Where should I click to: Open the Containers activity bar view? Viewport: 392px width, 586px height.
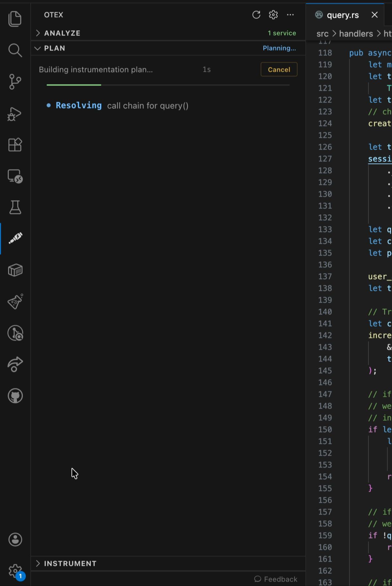(x=15, y=270)
